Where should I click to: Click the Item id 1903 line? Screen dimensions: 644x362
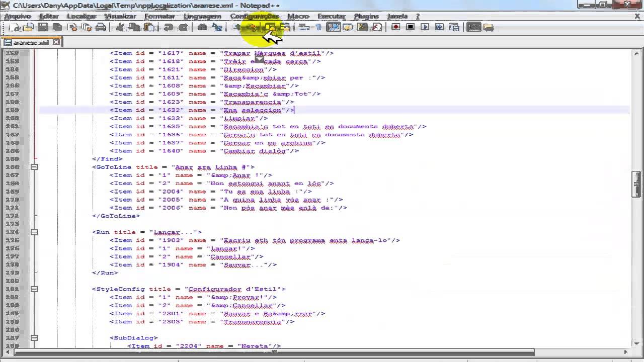tap(255, 240)
